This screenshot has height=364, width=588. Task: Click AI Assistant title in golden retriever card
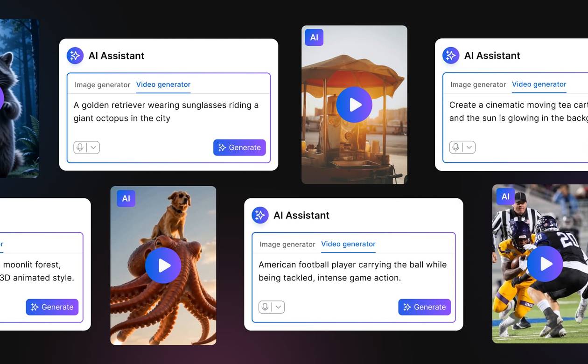coord(117,56)
